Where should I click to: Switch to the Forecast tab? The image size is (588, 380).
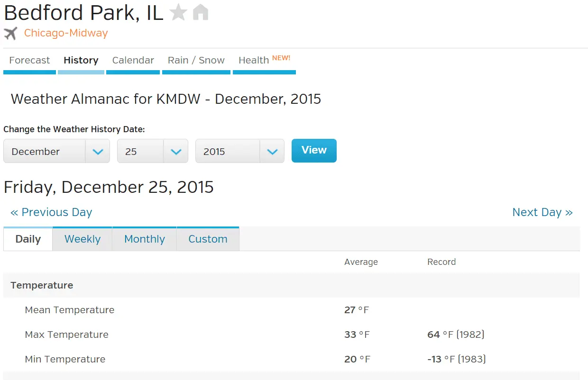[x=29, y=61]
